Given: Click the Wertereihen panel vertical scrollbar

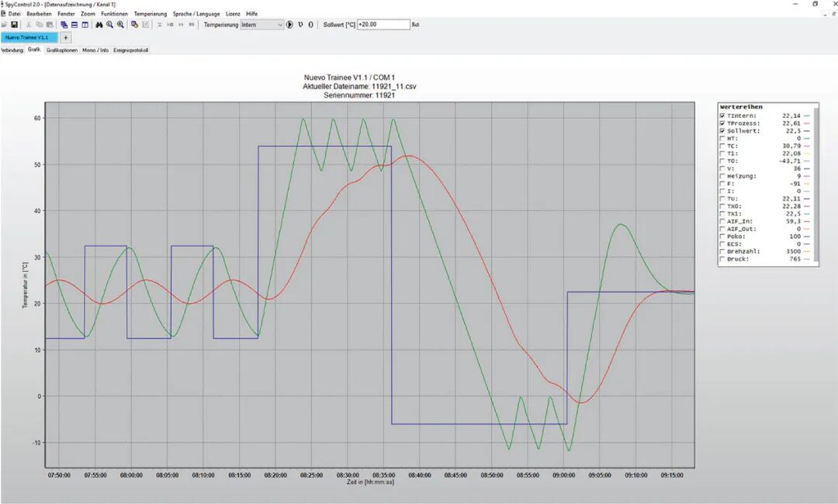Looking at the screenshot, I should [x=816, y=185].
